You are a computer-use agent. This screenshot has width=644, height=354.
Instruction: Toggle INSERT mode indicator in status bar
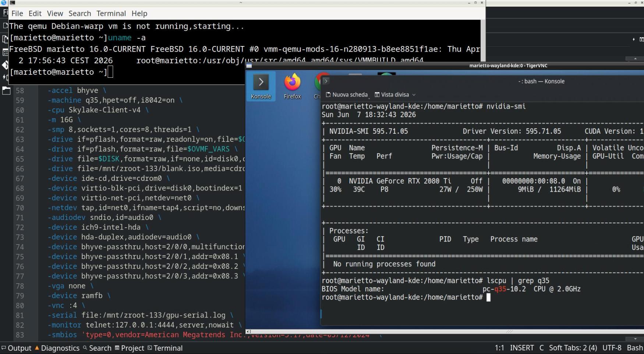(522, 348)
